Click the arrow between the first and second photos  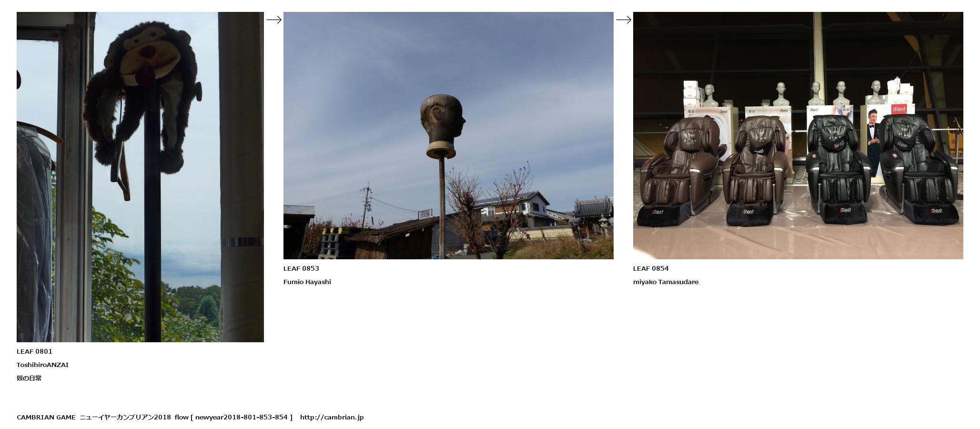[273, 20]
